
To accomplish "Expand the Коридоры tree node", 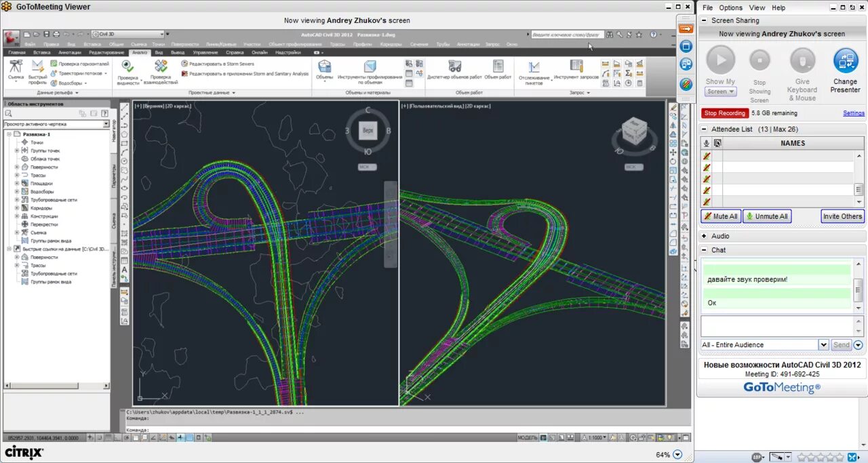I will tap(17, 208).
